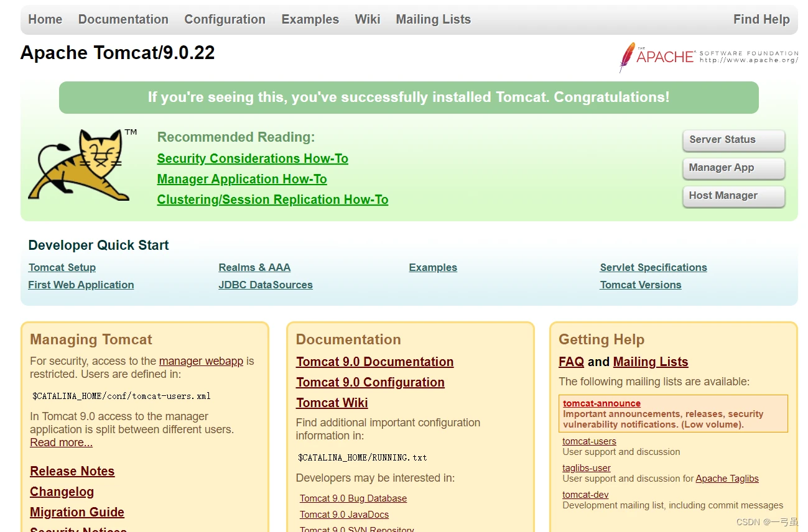The image size is (808, 532).
Task: Click the $CATALINA_HOME/conf/tomcat-users.xml path text
Action: click(x=121, y=396)
